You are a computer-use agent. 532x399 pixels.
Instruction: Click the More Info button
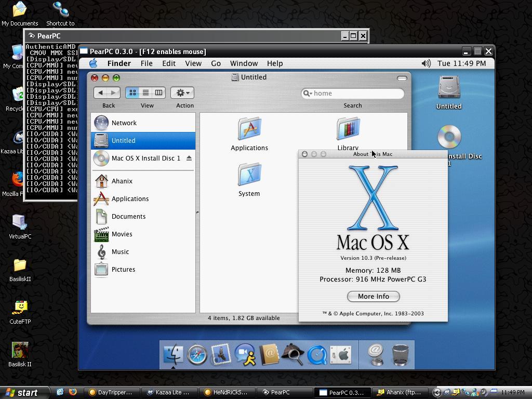(373, 296)
